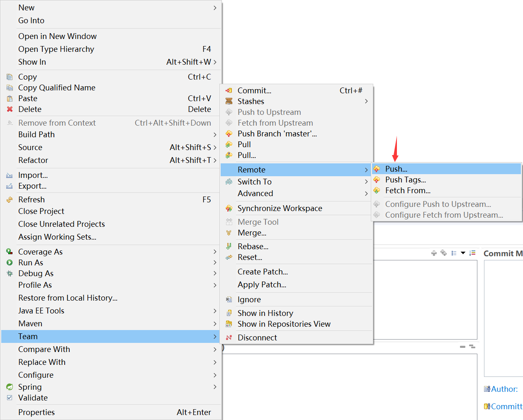Viewport: 523px width, 420px height.
Task: Click the list presentation toolbar icon
Action: (454, 253)
